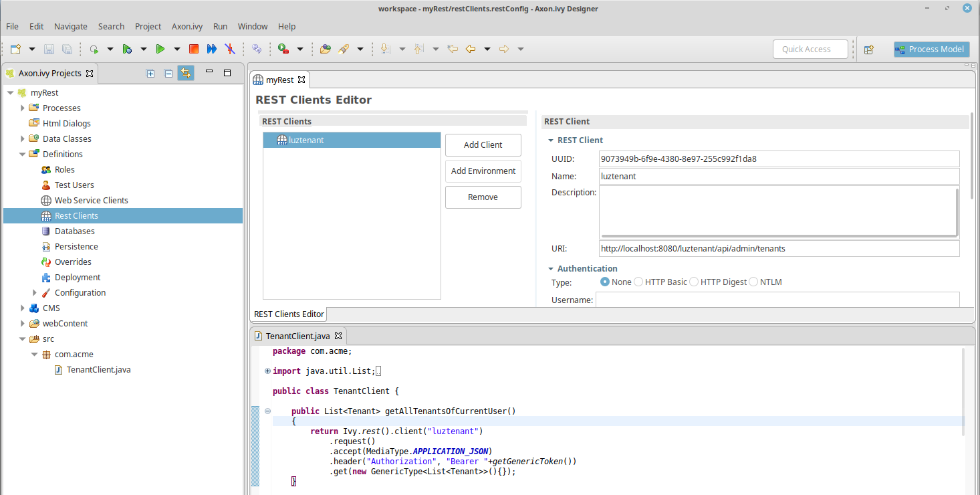Screen dimensions: 980x495
Task: Collapse the Definitions folder
Action: [x=22, y=154]
